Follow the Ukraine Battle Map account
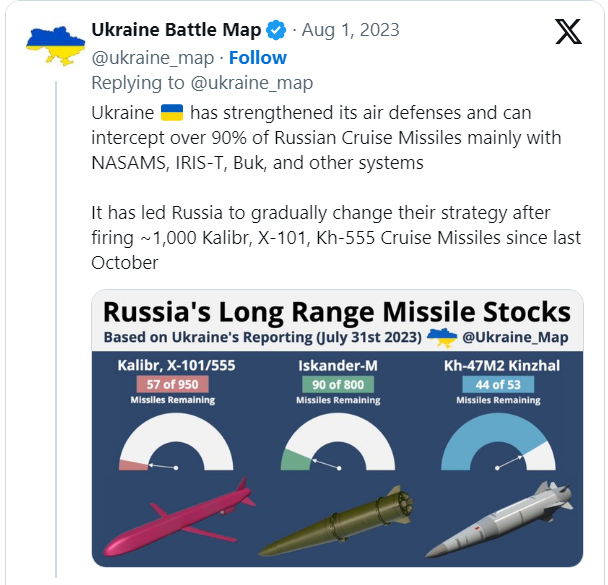The height and width of the screenshot is (585, 608). point(257,58)
